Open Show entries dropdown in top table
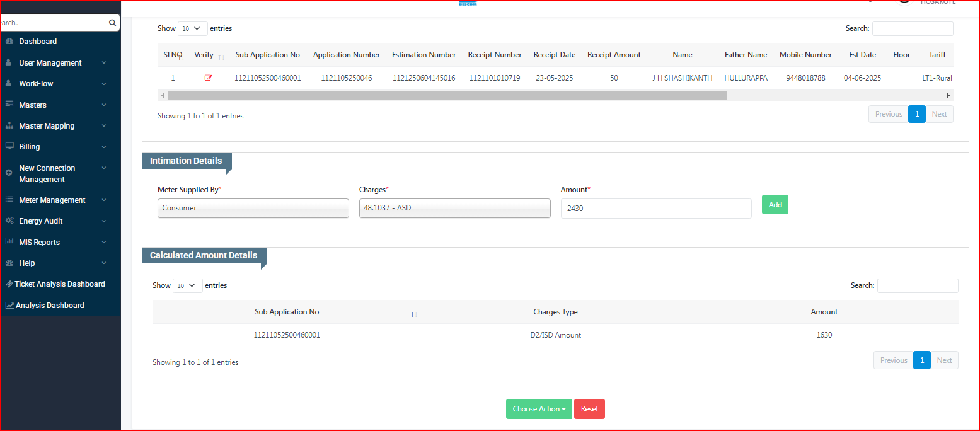 pos(193,28)
